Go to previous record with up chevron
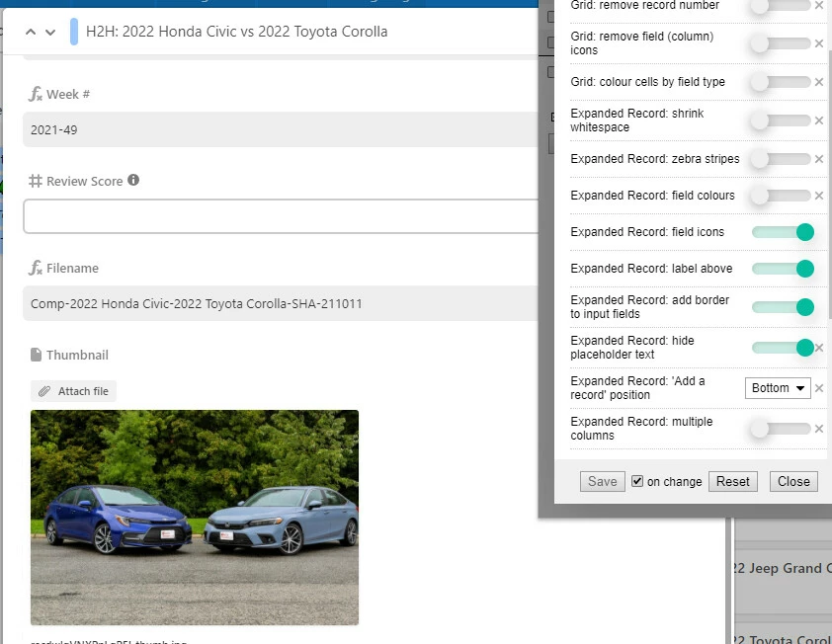The height and width of the screenshot is (644, 832). (x=31, y=32)
